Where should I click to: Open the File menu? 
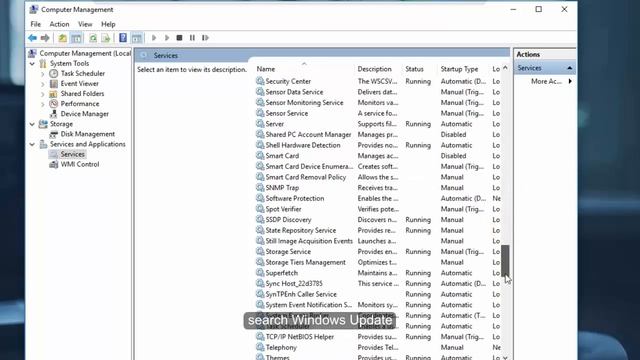click(x=36, y=24)
